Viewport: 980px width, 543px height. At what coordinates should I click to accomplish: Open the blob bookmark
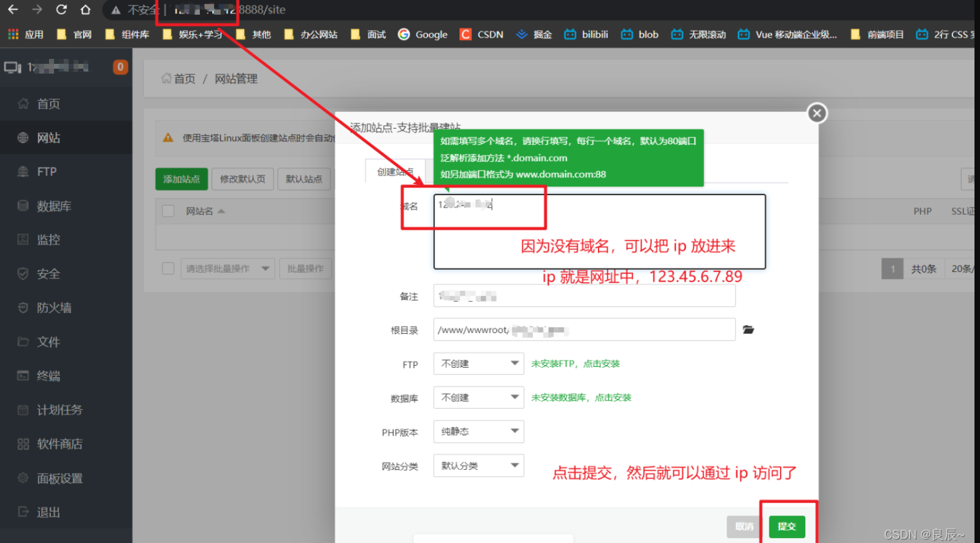[640, 34]
